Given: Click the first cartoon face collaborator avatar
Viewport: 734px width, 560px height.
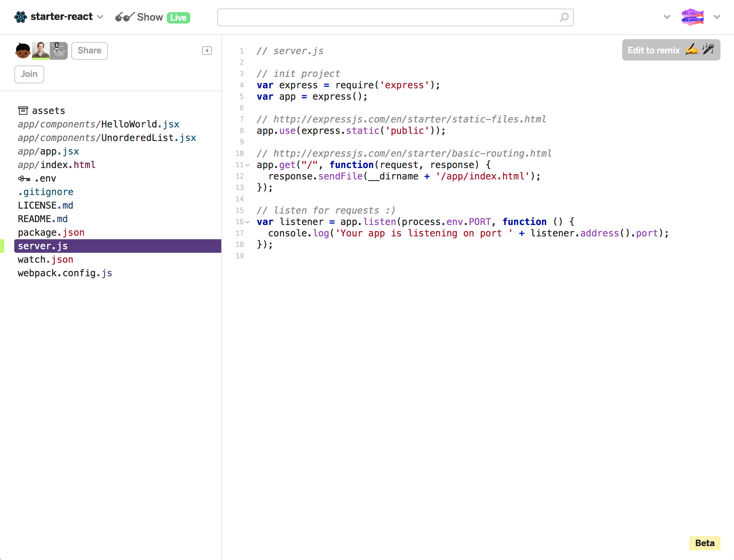Looking at the screenshot, I should coord(23,51).
